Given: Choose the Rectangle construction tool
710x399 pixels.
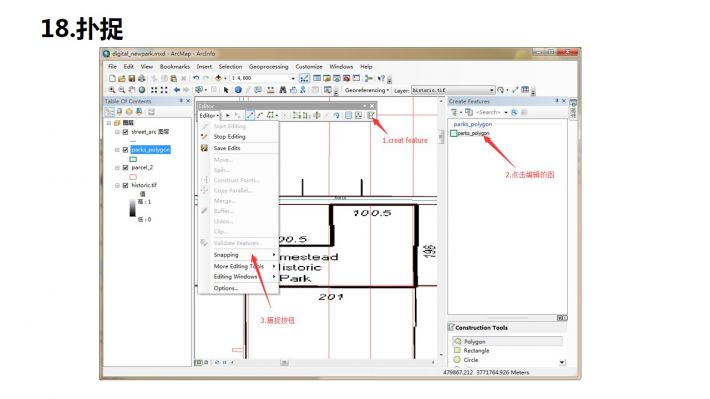Looking at the screenshot, I should coord(476,351).
